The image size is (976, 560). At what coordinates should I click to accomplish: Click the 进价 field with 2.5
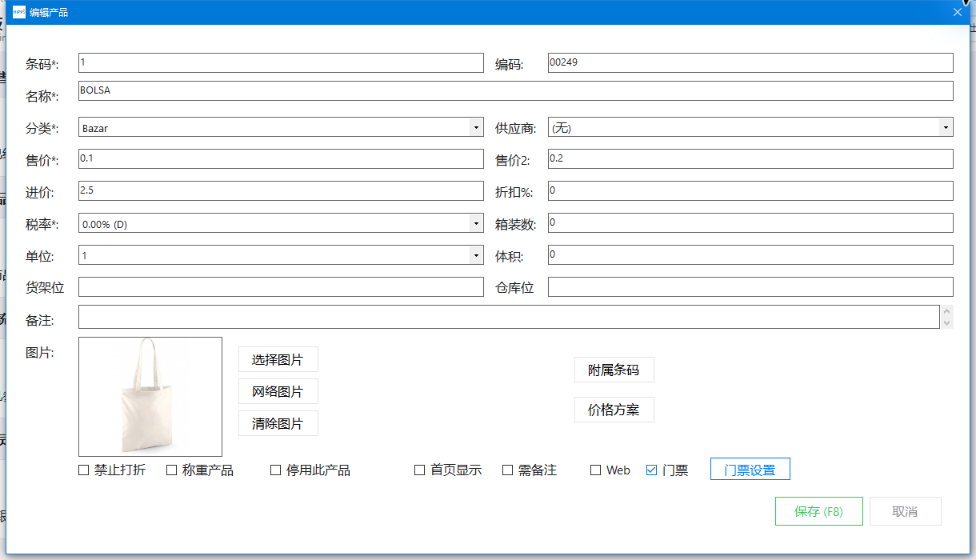click(281, 191)
